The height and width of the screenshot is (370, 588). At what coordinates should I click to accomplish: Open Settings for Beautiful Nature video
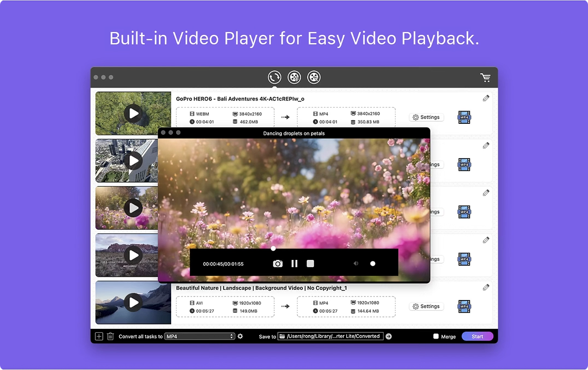pos(426,306)
